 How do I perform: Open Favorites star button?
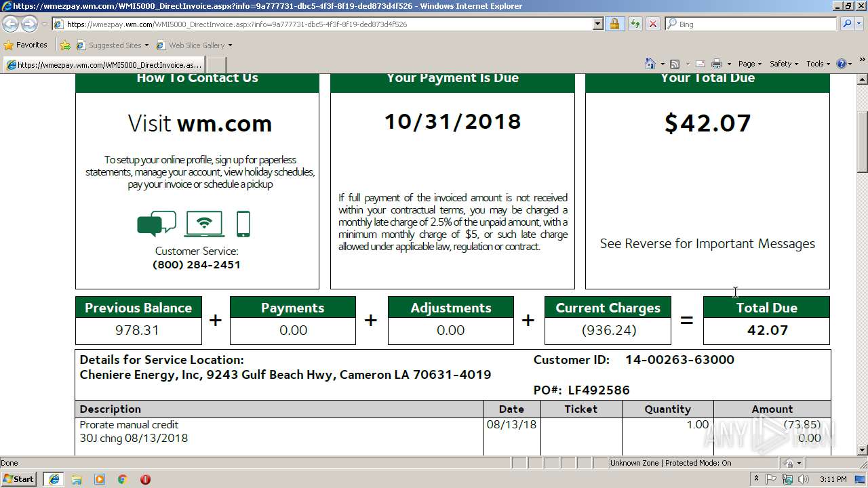tap(9, 45)
